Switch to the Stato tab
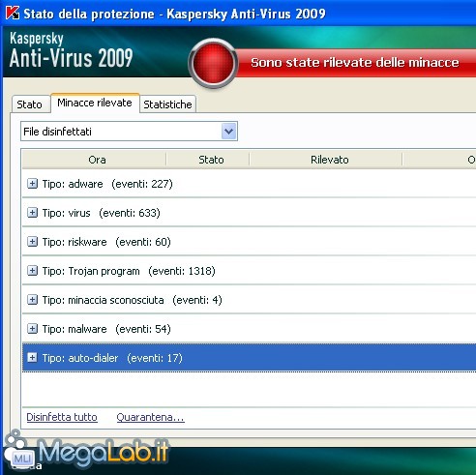 coord(30,104)
